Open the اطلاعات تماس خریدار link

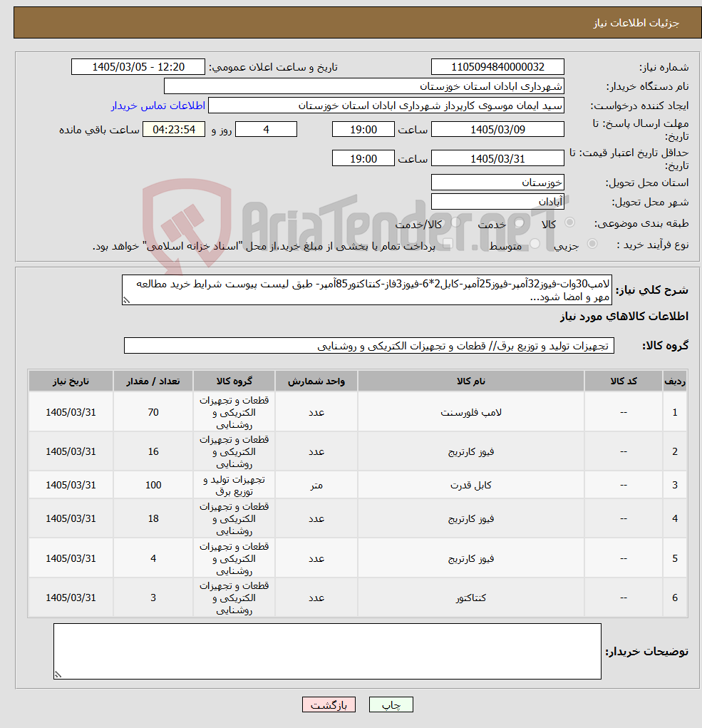pos(158,106)
